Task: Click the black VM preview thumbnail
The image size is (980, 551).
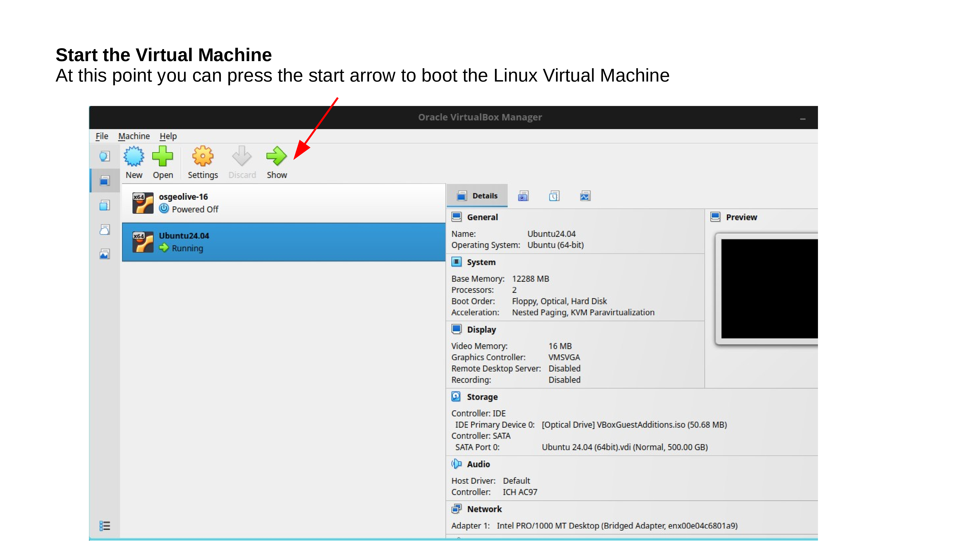Action: tap(769, 289)
